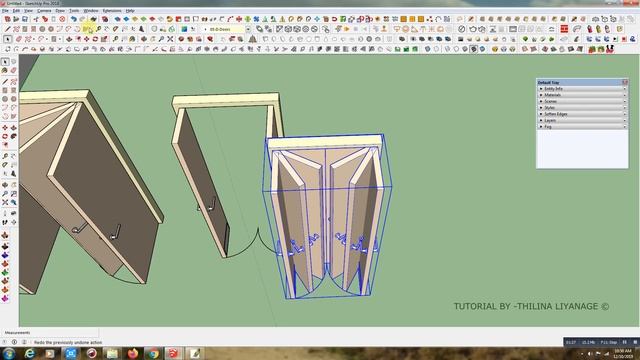
Task: Click the green plugin icon in left toolbar
Action: click(5, 272)
